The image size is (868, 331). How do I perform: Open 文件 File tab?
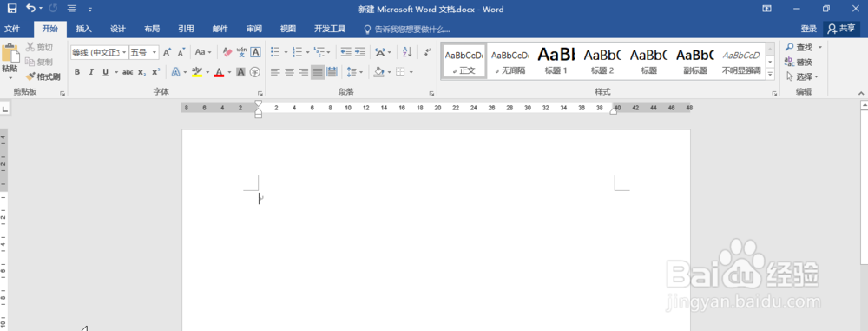(x=12, y=29)
